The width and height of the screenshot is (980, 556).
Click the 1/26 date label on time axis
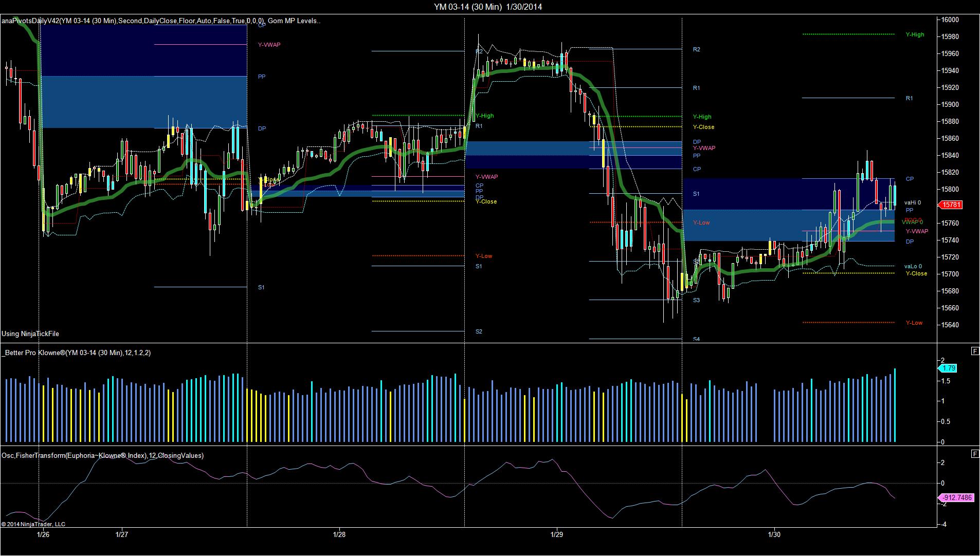(x=43, y=535)
